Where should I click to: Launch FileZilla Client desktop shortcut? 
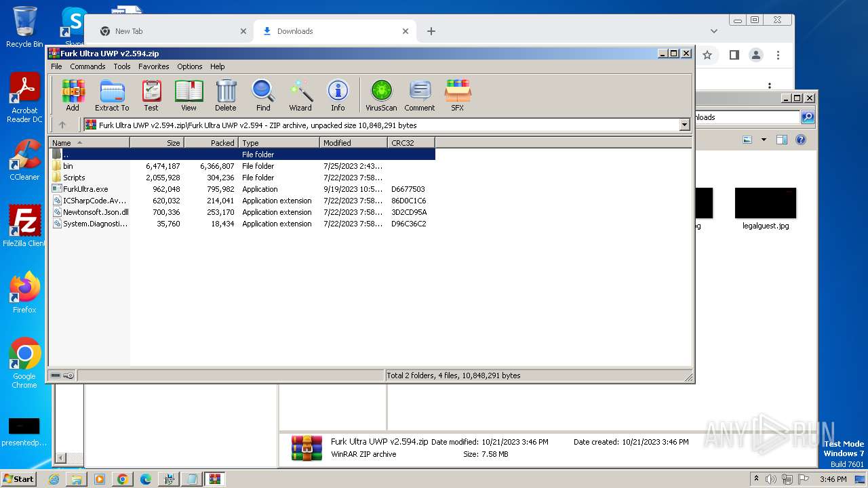click(24, 226)
